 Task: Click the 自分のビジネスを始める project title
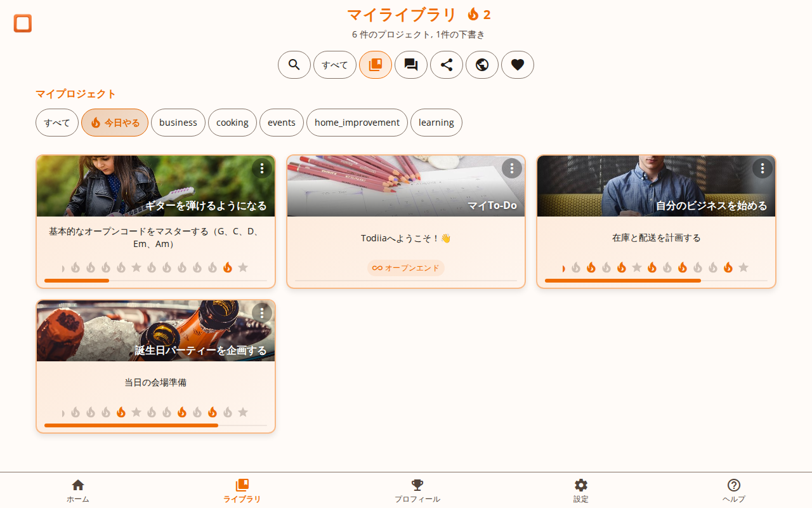pos(711,206)
